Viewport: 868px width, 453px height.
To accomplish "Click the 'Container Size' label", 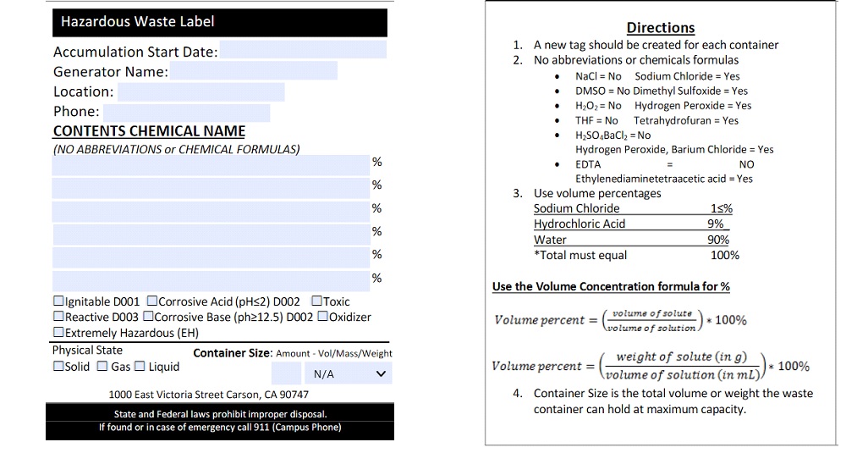I will tap(233, 353).
